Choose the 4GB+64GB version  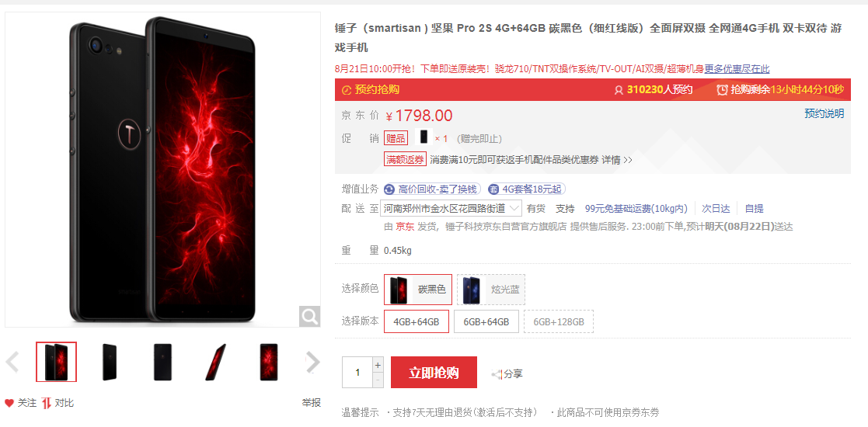(417, 321)
